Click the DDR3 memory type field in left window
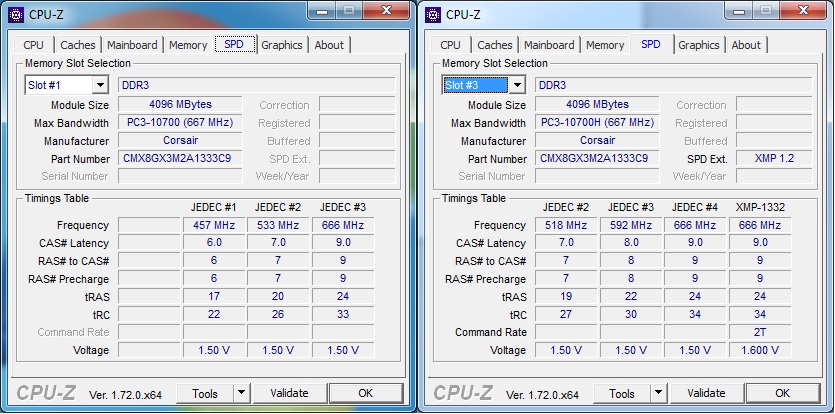Viewport: 835px width, 414px height. coord(257,85)
